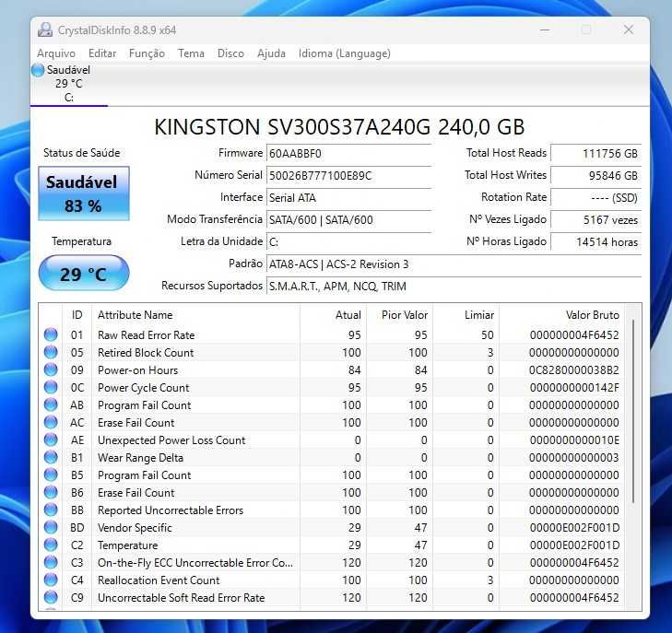Click status orb for Reallocation Event Count
Screen dimensions: 672x633
pyautogui.click(x=51, y=580)
